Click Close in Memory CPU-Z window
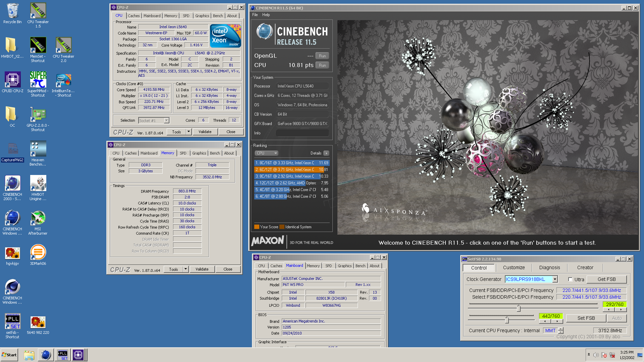 click(228, 269)
